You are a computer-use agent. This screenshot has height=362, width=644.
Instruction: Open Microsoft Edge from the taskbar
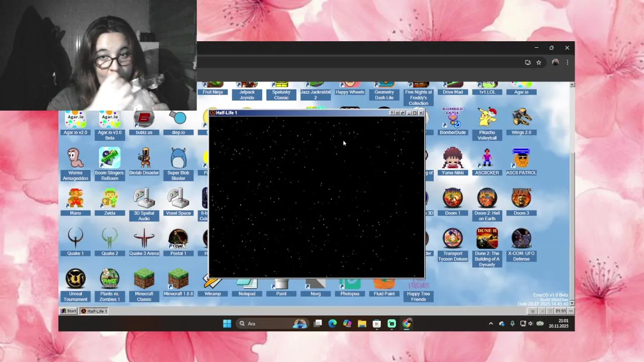tap(333, 324)
